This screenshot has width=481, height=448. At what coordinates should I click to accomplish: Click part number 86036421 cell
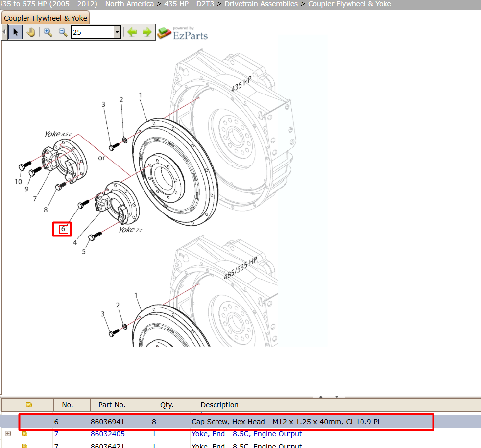(x=107, y=446)
